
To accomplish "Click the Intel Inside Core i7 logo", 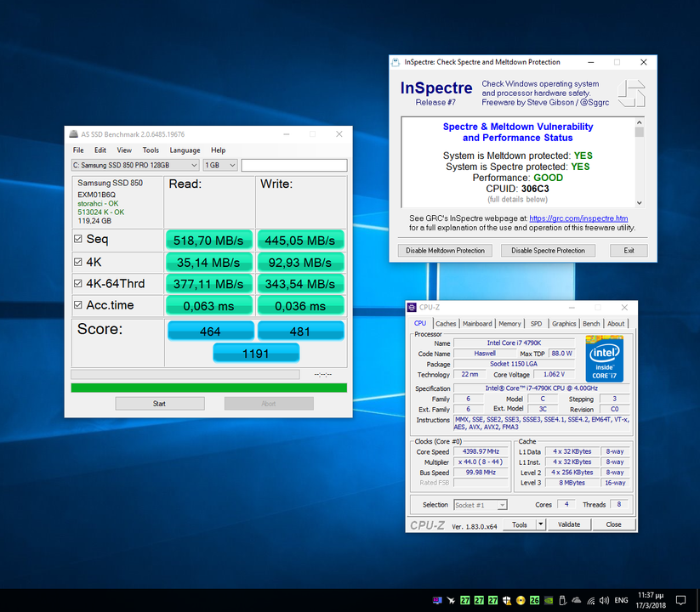I will click(605, 359).
